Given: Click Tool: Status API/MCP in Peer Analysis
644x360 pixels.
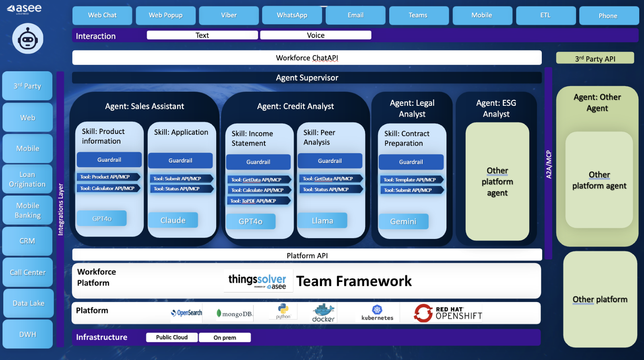Looking at the screenshot, I should pyautogui.click(x=331, y=189).
